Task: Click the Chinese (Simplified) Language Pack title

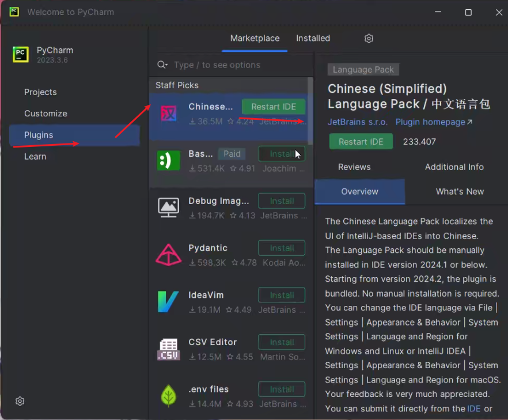Action: tap(409, 97)
